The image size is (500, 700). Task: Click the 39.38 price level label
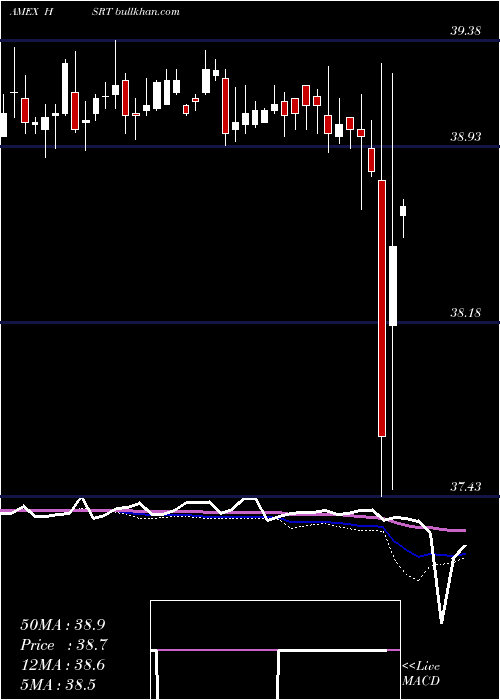coord(466,30)
